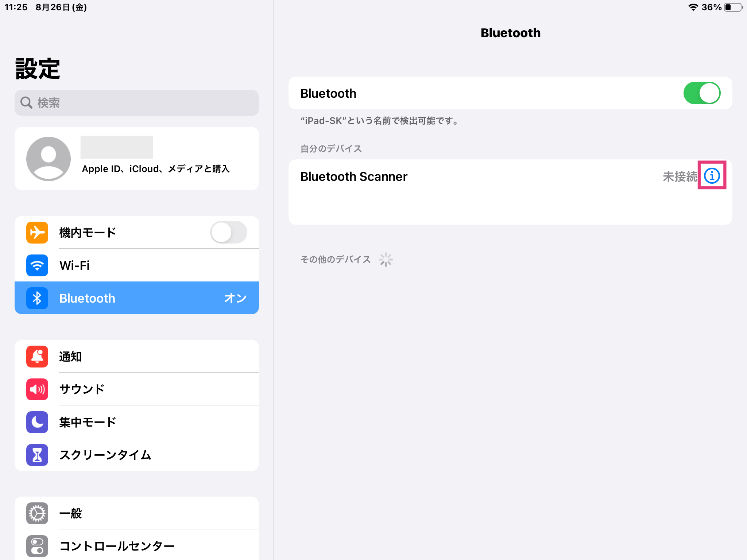Open スクリーンタイム settings

(x=137, y=455)
